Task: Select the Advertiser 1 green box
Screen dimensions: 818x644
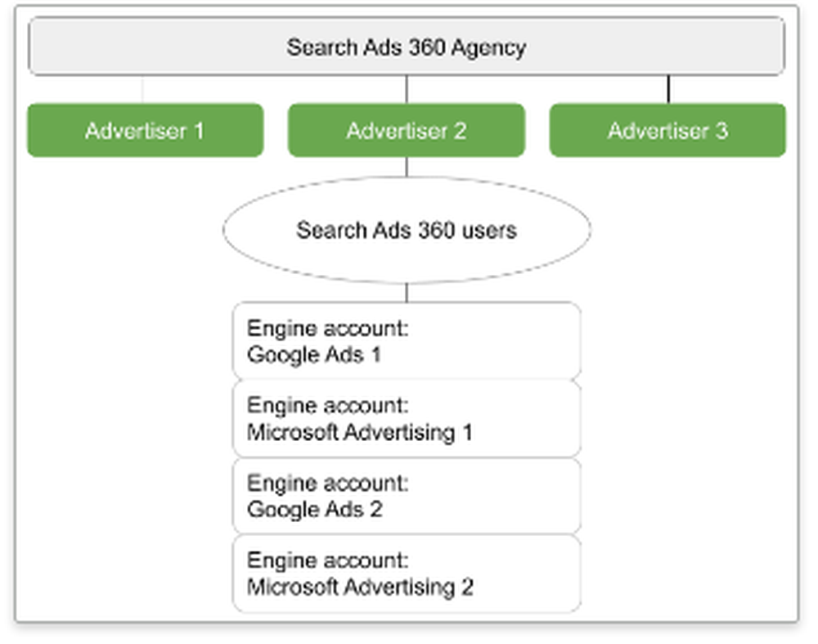Action: coord(146,130)
